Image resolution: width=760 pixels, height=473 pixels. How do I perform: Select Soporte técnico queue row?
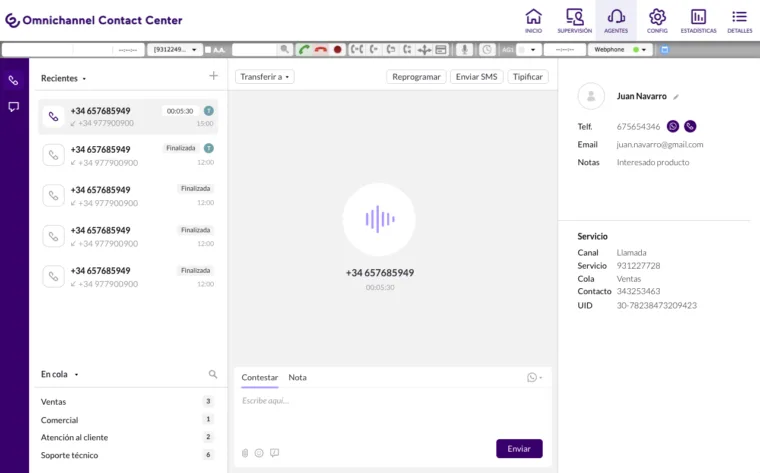[x=127, y=455]
